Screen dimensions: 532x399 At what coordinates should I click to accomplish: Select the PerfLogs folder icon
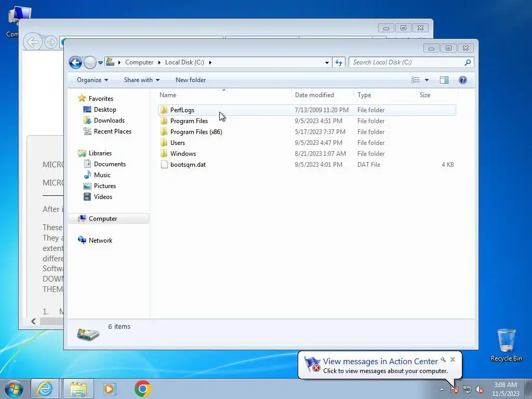click(x=164, y=110)
